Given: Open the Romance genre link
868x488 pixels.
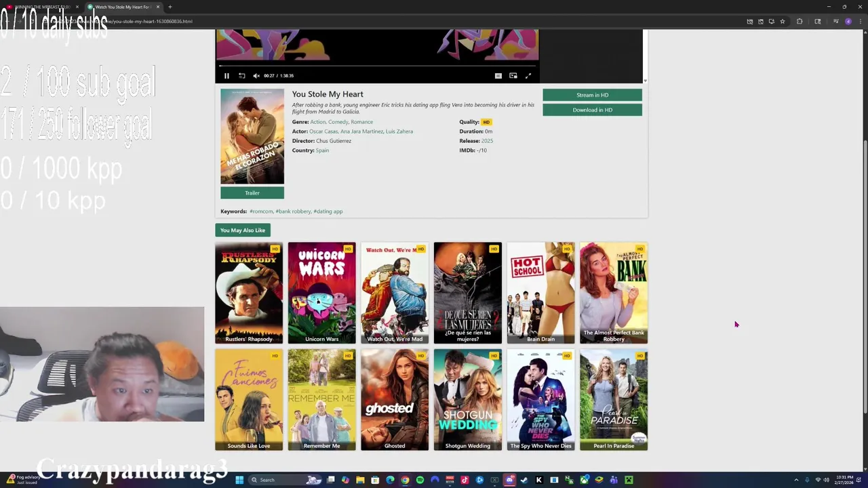Looking at the screenshot, I should tap(361, 122).
